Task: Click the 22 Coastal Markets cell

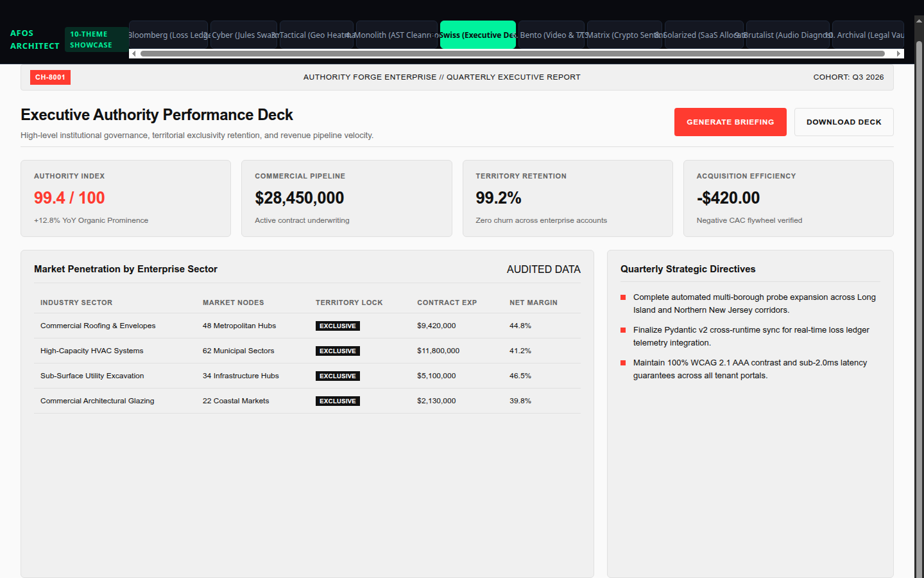Action: click(x=236, y=401)
